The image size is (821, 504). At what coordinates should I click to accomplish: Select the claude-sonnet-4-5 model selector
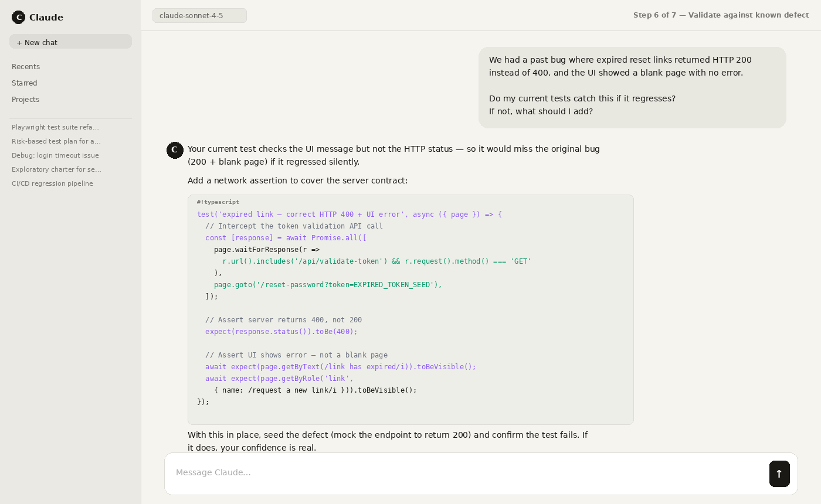pos(199,15)
